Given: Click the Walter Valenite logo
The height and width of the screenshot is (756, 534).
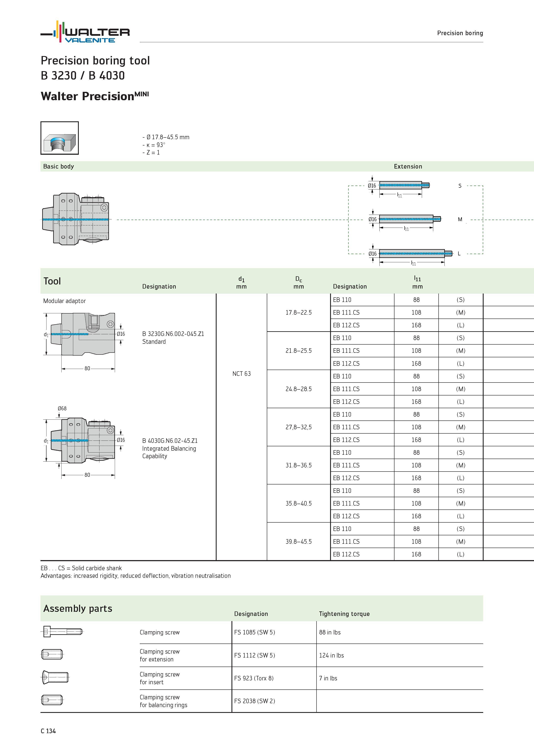Looking at the screenshot, I should [85, 32].
